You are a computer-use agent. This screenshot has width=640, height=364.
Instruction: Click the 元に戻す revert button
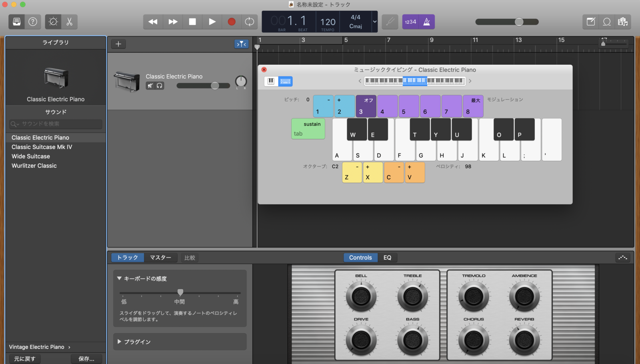[x=25, y=359]
